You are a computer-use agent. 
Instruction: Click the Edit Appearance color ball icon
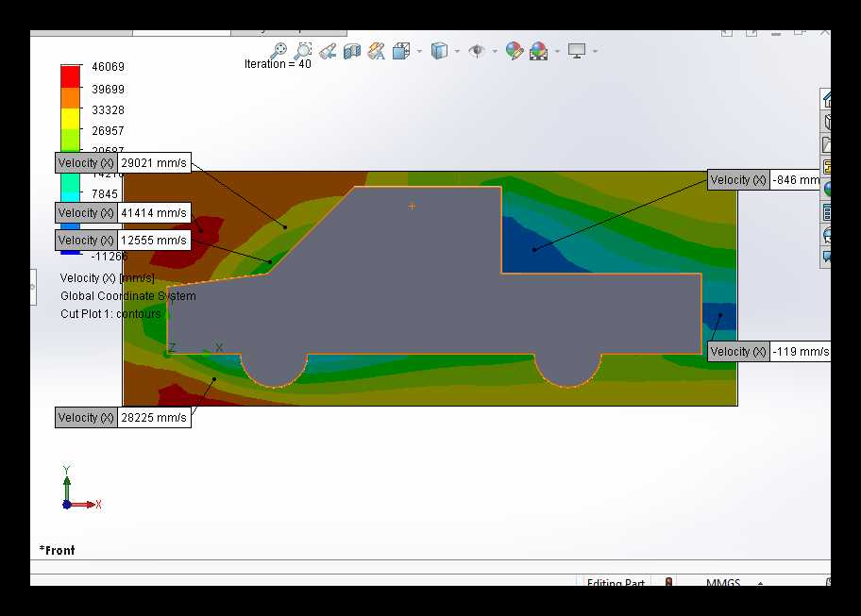click(514, 51)
